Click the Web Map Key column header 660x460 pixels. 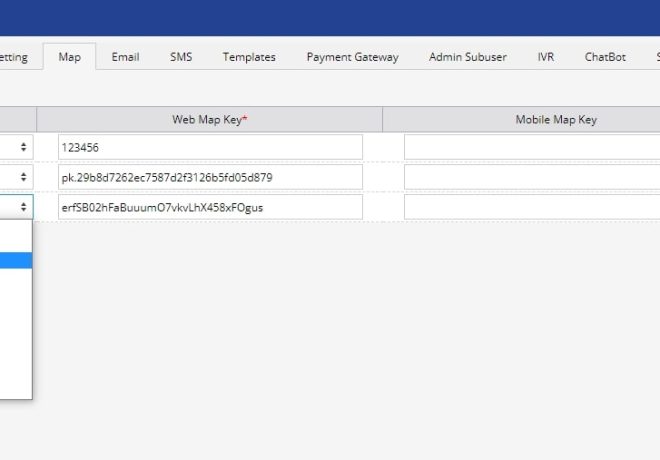point(210,119)
